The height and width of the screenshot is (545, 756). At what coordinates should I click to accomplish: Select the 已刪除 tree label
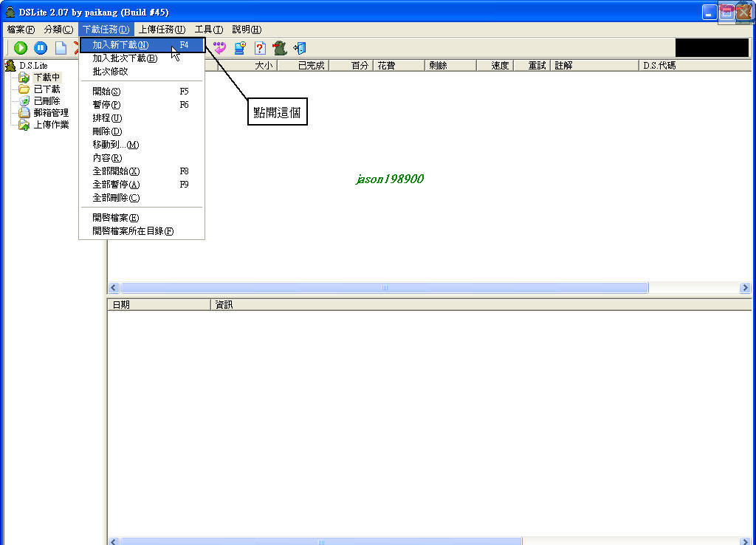(47, 100)
